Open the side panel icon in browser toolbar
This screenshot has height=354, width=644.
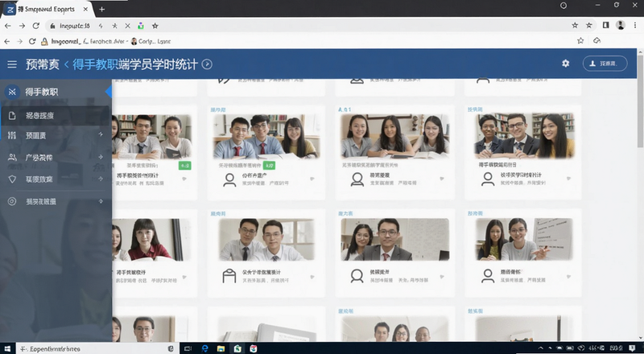point(606,26)
